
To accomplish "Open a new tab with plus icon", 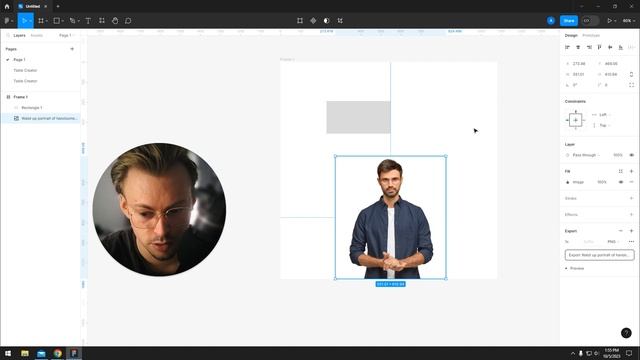I will pyautogui.click(x=58, y=6).
